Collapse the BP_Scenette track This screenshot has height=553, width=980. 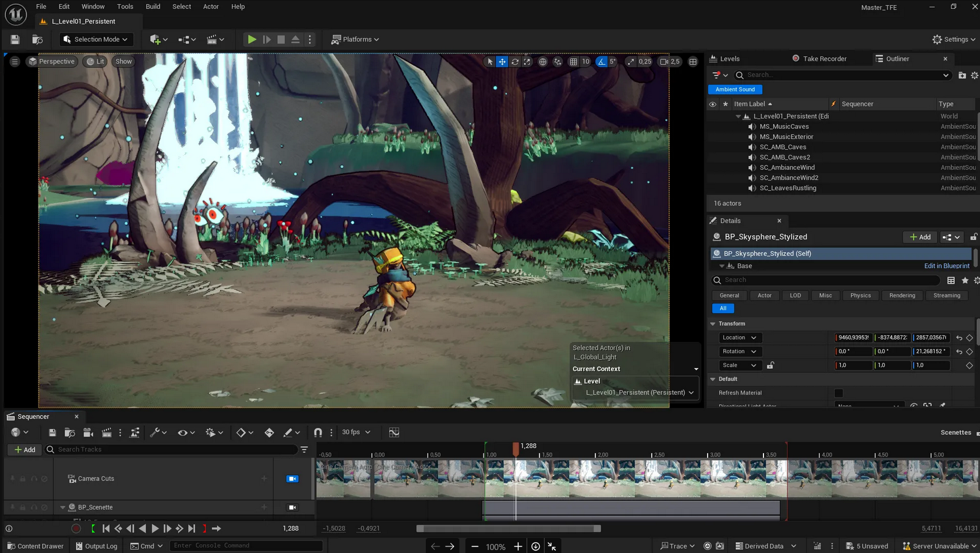point(62,507)
